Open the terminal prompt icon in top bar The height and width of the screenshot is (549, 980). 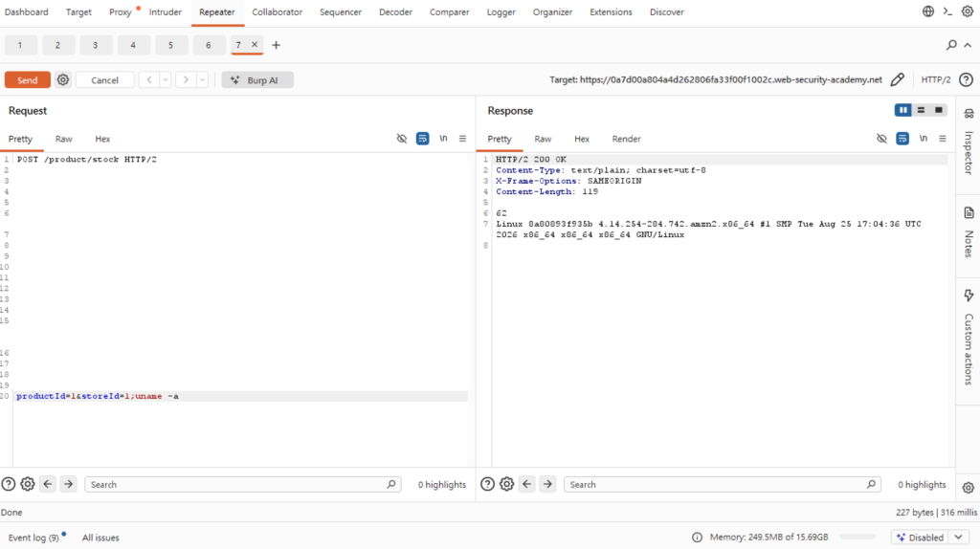(947, 11)
